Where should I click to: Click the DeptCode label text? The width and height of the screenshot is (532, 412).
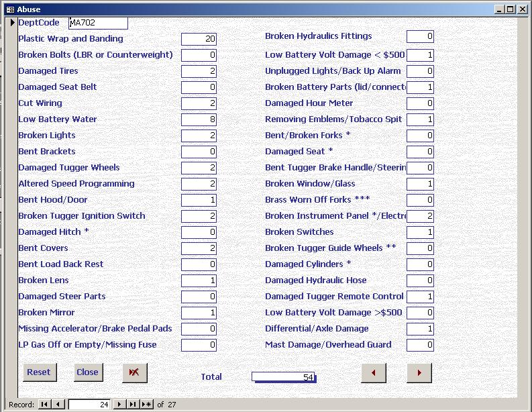click(39, 23)
